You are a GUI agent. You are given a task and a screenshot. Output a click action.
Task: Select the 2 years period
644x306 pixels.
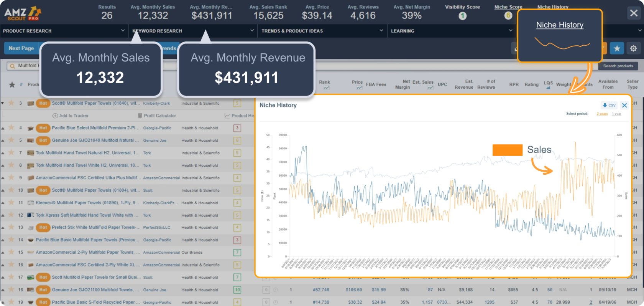click(x=602, y=114)
